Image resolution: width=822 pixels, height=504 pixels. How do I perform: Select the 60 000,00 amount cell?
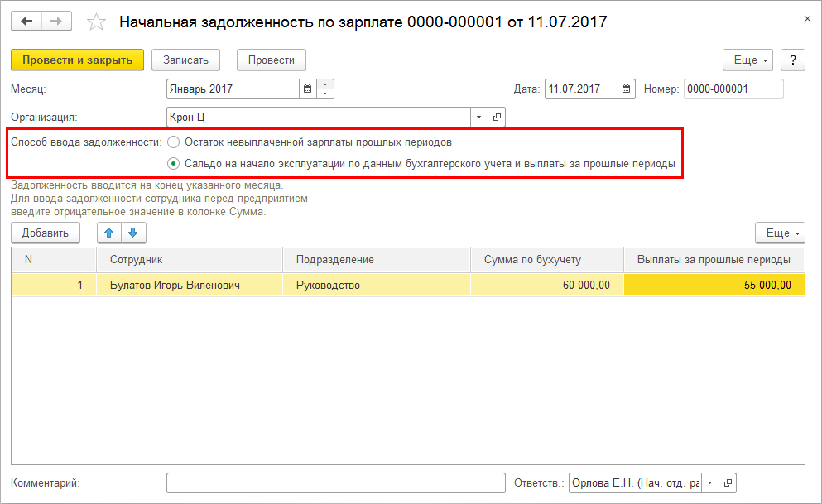547,285
